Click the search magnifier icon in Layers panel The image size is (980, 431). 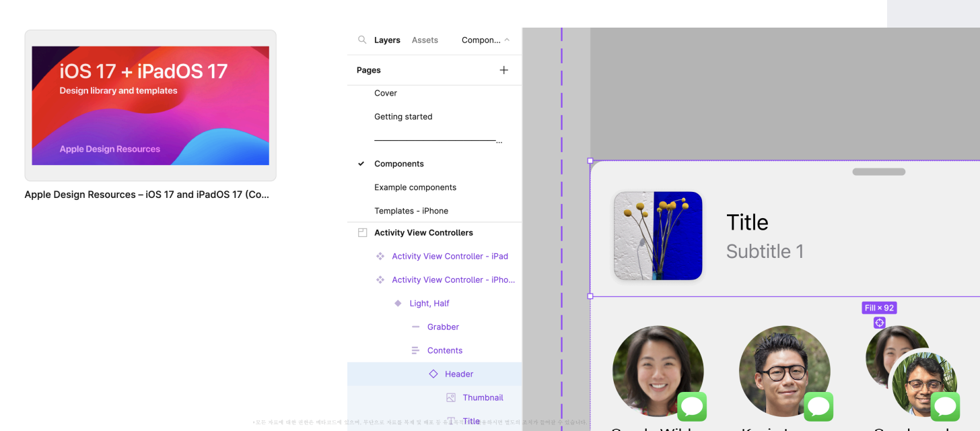(x=362, y=40)
